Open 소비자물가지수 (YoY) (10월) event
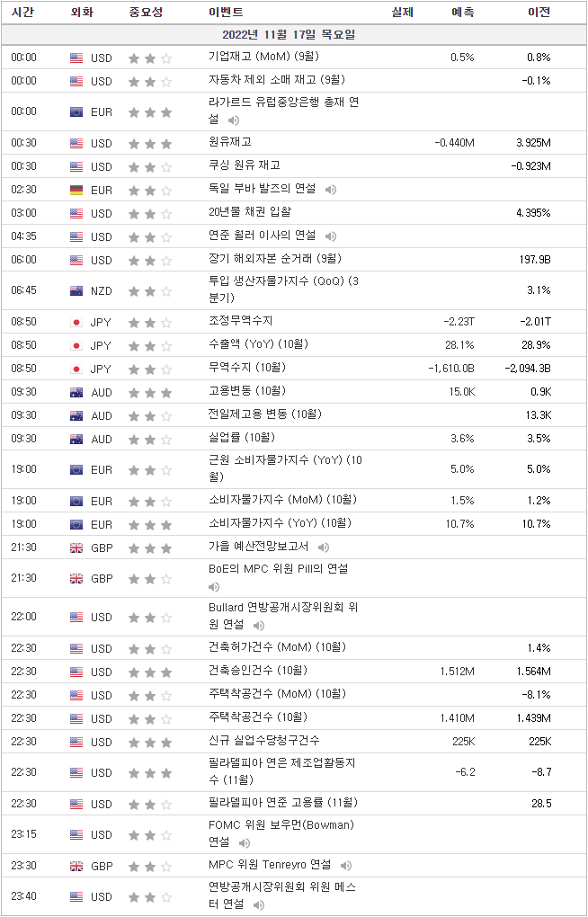588x917 pixels. tap(281, 523)
